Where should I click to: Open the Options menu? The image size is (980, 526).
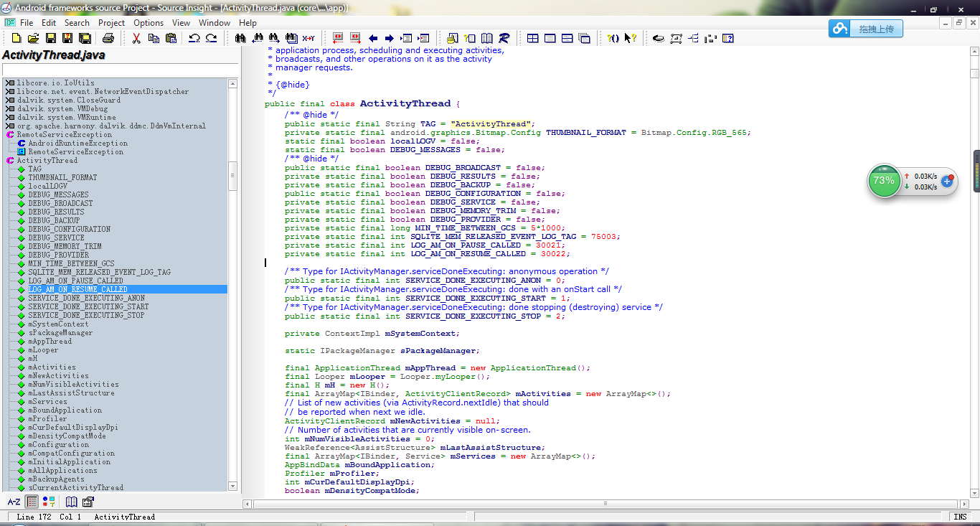[149, 22]
